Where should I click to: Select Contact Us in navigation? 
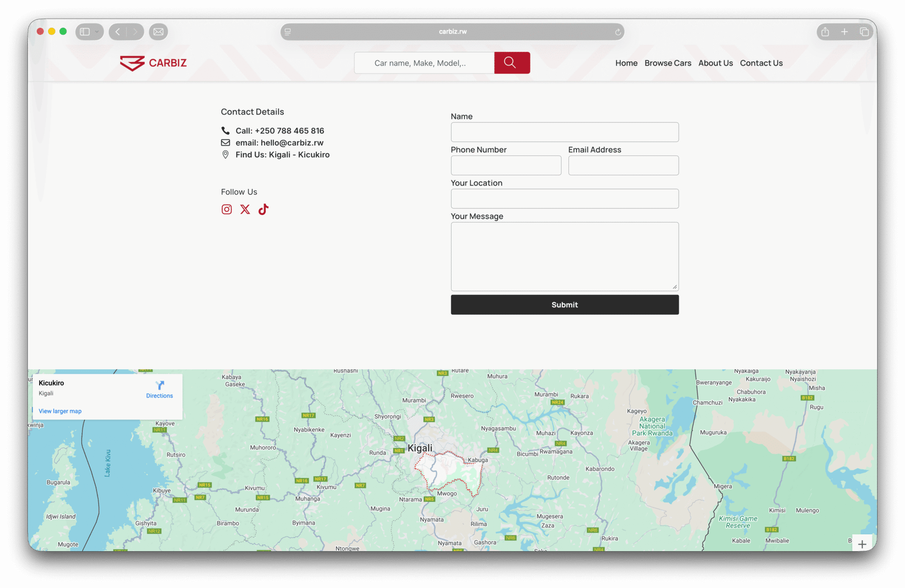coord(761,63)
